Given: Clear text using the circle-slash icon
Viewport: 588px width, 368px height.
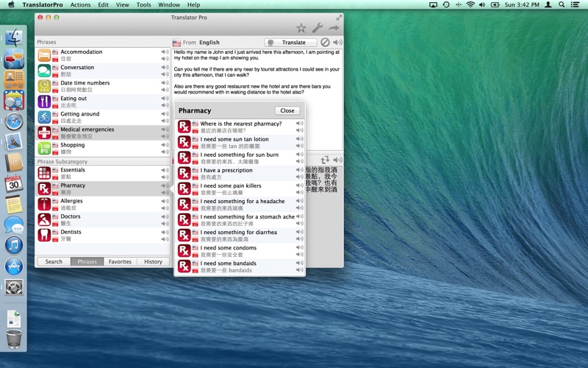Looking at the screenshot, I should 325,43.
